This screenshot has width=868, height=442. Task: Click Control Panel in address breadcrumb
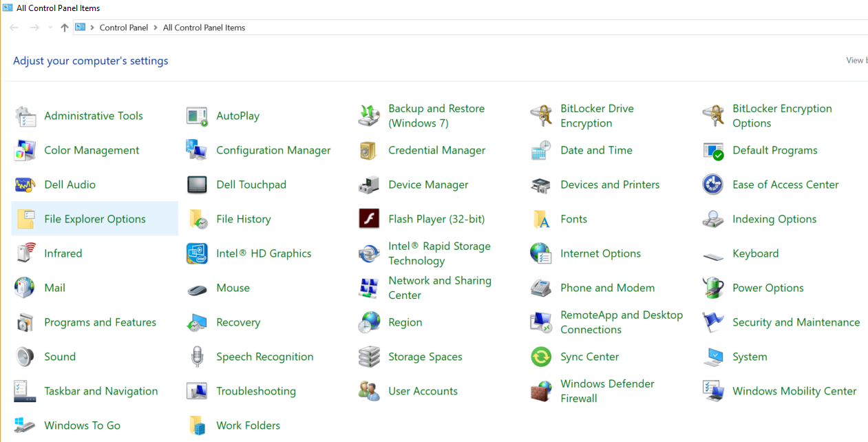coord(124,28)
